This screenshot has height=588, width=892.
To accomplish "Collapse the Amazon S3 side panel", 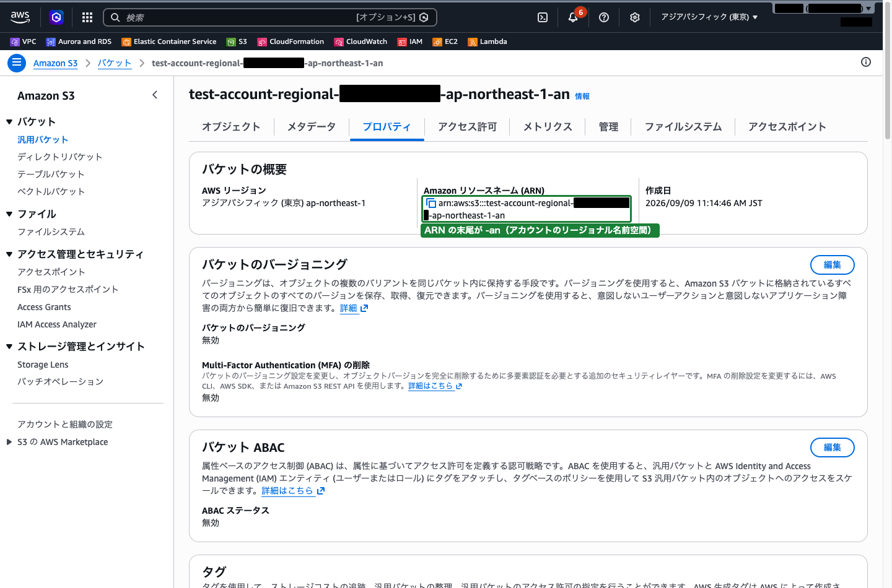I will (155, 95).
